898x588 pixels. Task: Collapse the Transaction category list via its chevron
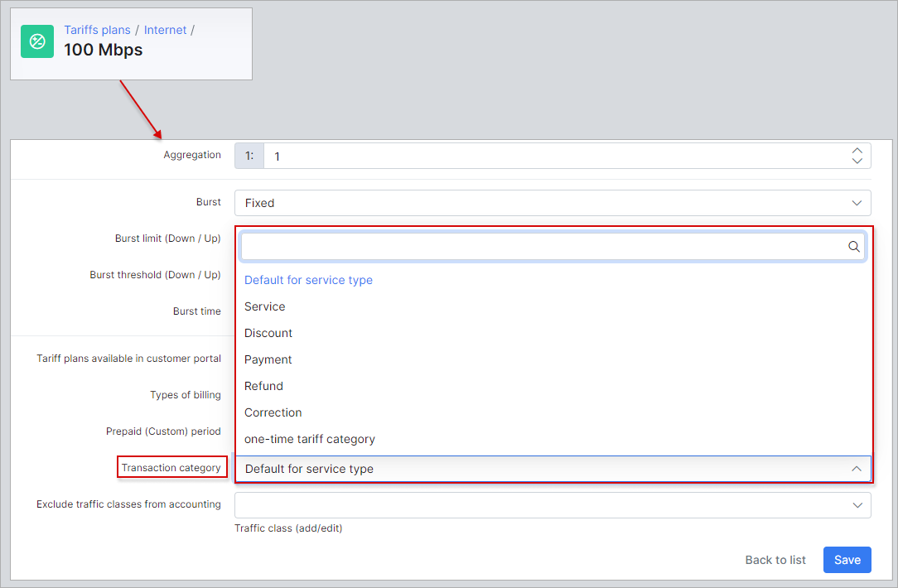coord(857,468)
